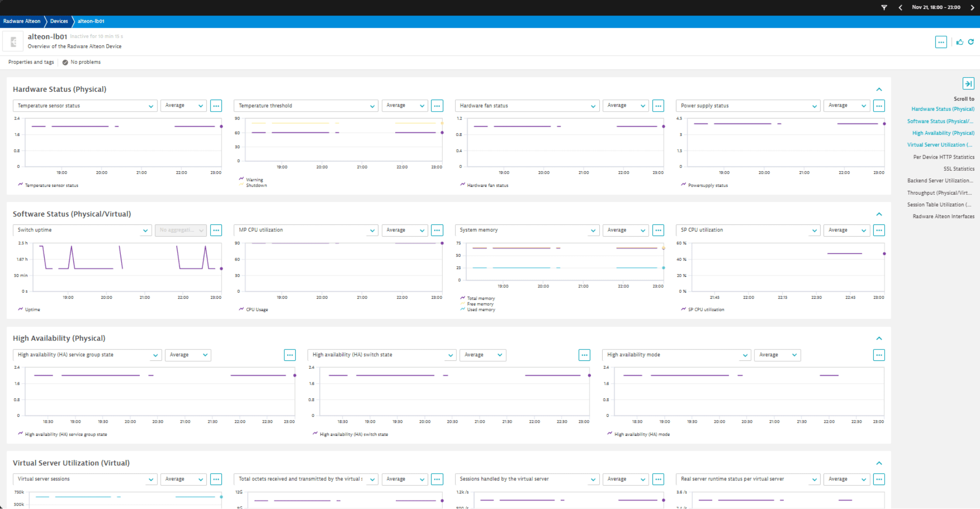Click the Devices breadcrumb item
Image resolution: width=980 pixels, height=509 pixels.
[59, 21]
